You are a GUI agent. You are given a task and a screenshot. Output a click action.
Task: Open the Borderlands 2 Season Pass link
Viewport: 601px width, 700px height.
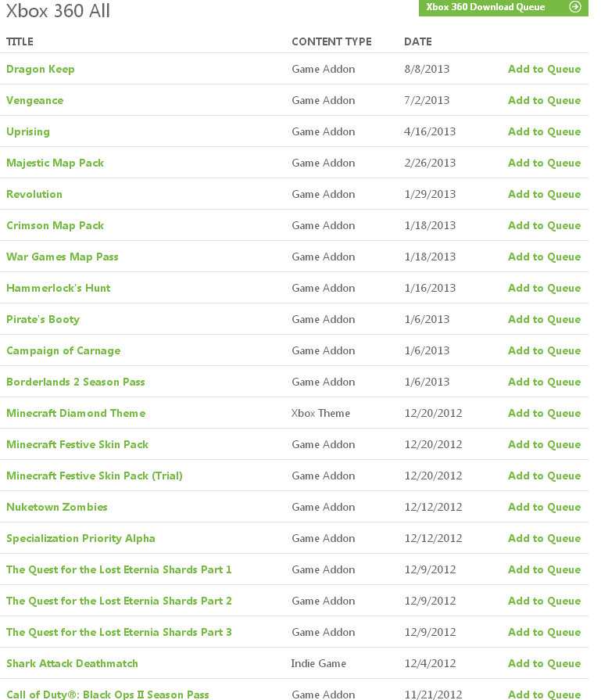(75, 382)
